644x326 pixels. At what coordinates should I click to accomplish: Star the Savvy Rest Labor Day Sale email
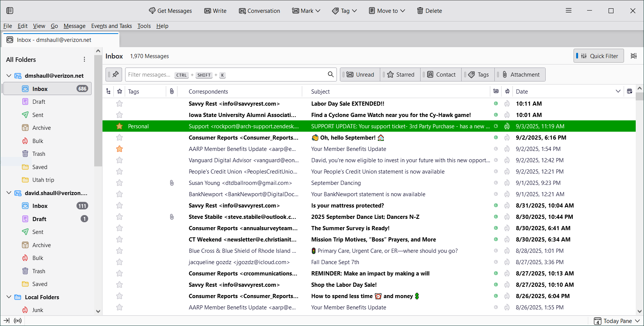119,103
